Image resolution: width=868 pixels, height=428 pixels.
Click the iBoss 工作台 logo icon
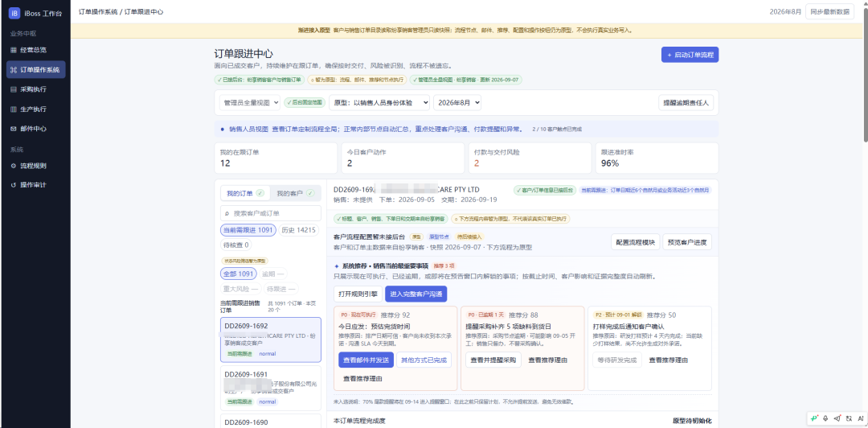click(x=15, y=13)
